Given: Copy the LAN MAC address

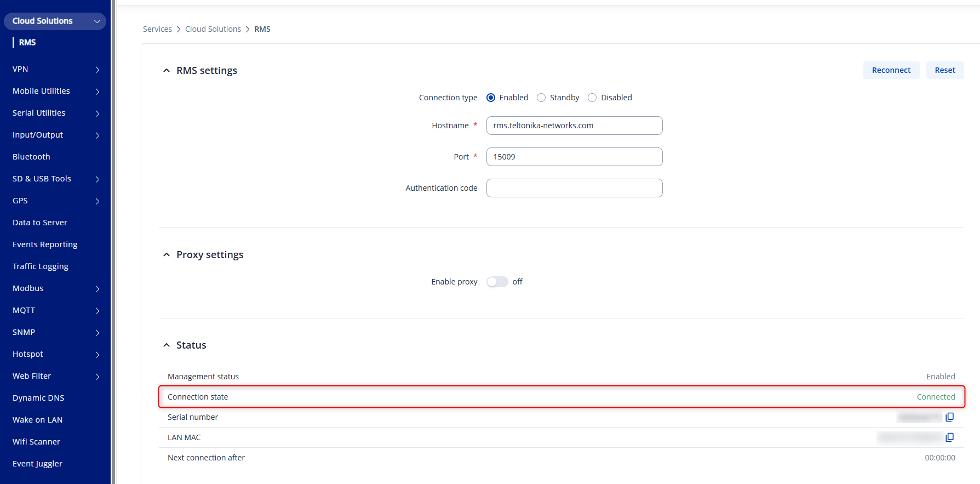Looking at the screenshot, I should tap(949, 437).
